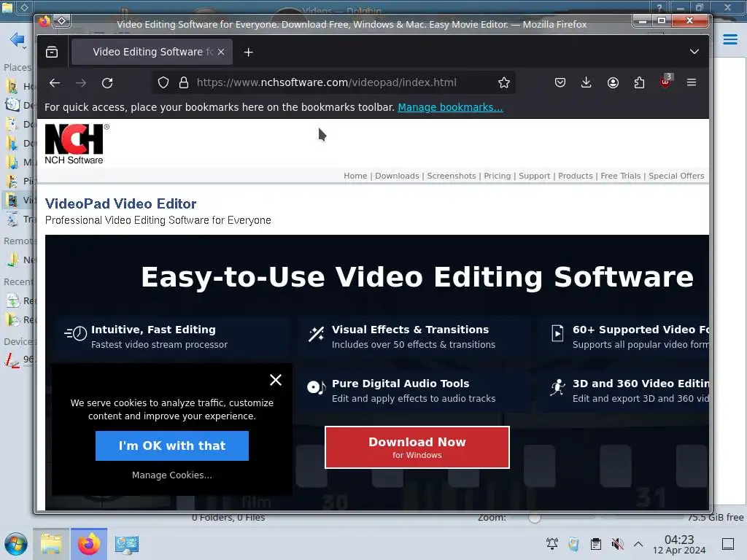
Task: Click the supported video formats file icon
Action: click(x=557, y=332)
